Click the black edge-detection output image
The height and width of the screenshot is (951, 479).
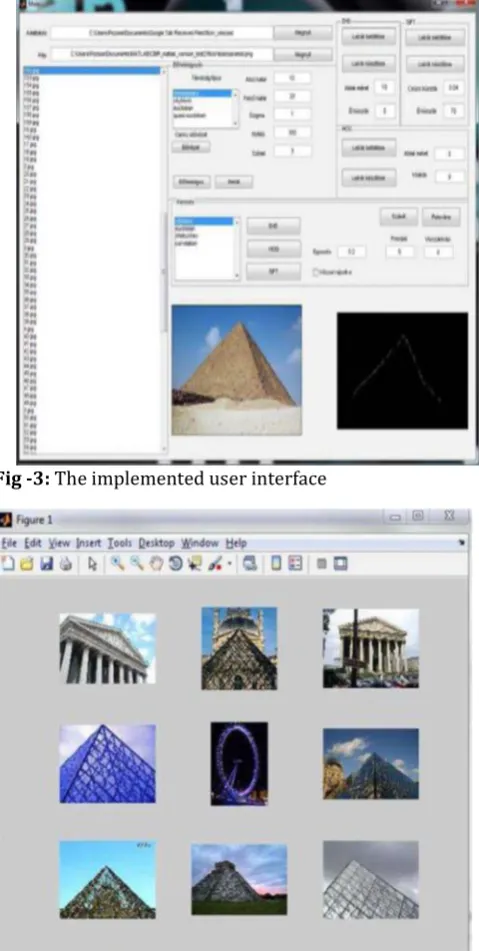click(403, 370)
